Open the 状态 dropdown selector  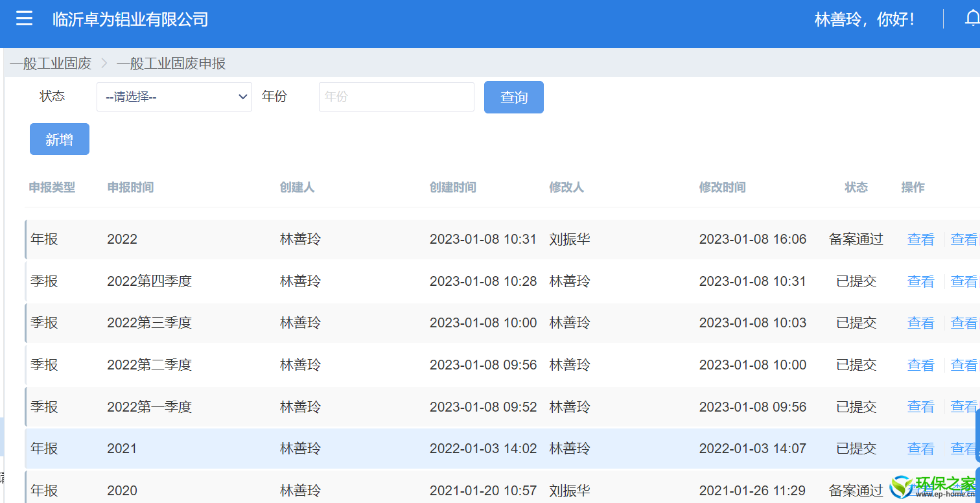click(174, 97)
